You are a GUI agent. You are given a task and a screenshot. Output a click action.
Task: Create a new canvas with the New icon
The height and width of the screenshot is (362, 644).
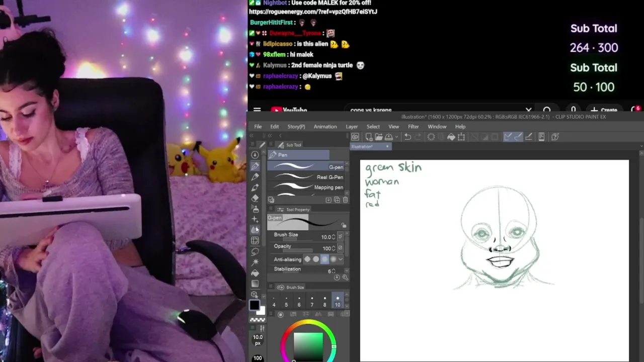coord(369,137)
